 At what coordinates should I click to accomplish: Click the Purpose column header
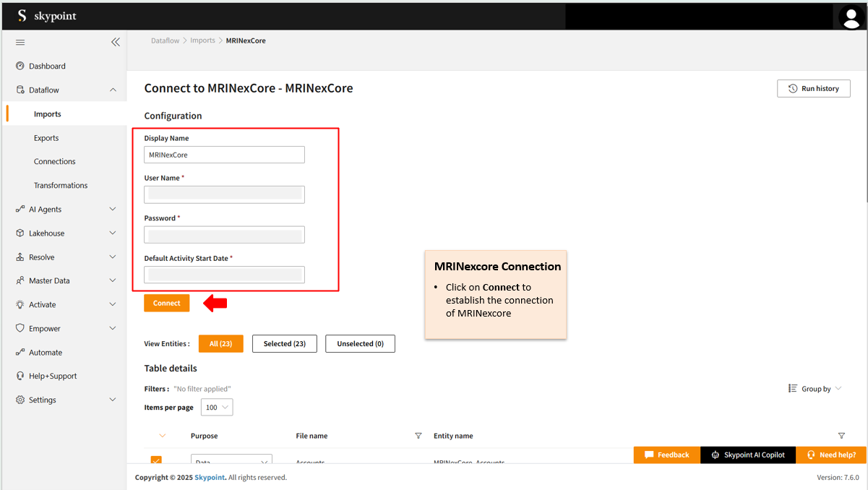pyautogui.click(x=205, y=436)
